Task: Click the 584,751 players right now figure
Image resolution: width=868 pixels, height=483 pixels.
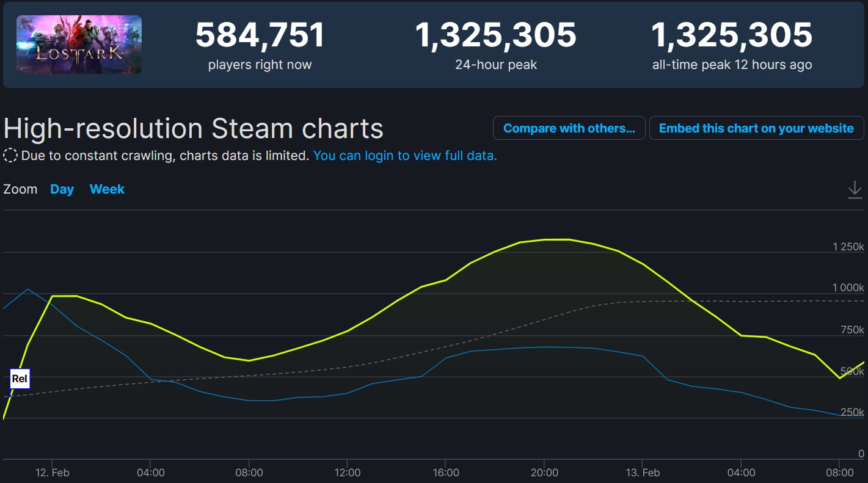Action: [x=260, y=35]
